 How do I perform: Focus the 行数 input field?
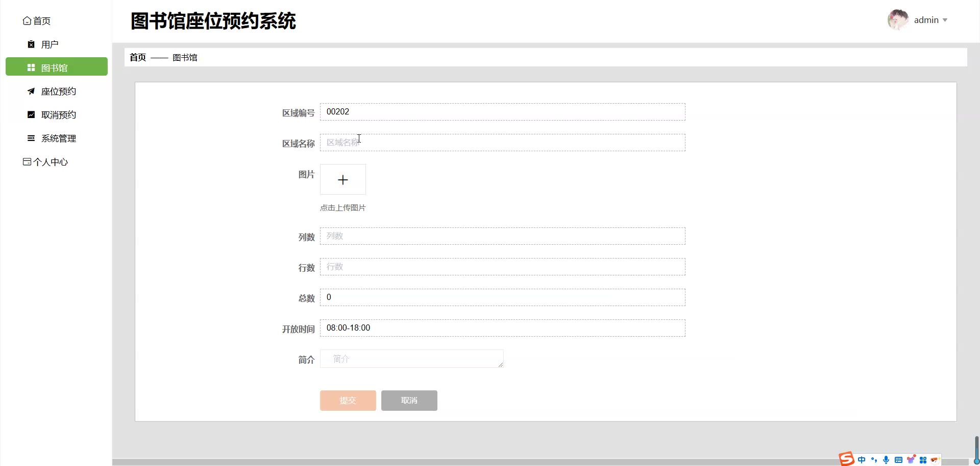coord(503,267)
